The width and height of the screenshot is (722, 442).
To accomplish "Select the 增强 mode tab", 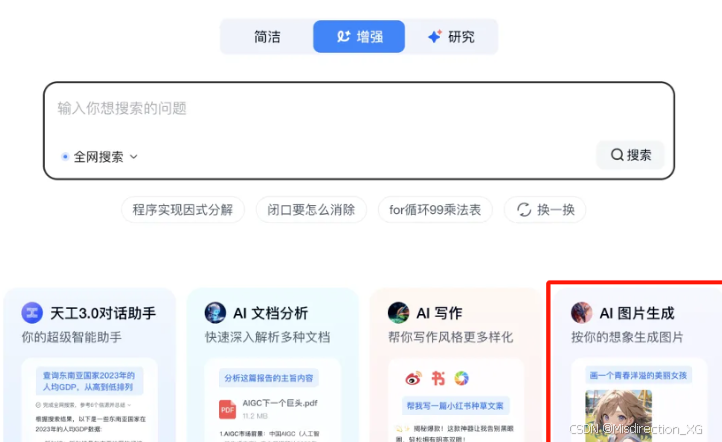I will tap(359, 37).
